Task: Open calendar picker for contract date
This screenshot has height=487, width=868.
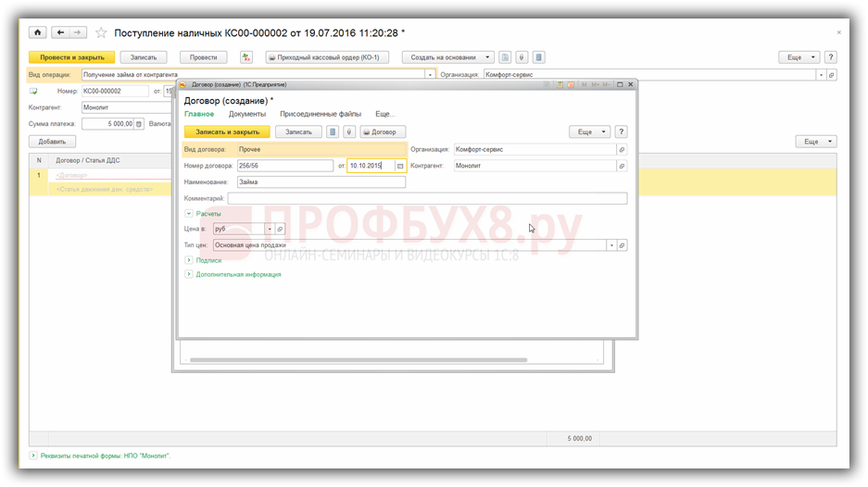Action: click(400, 166)
